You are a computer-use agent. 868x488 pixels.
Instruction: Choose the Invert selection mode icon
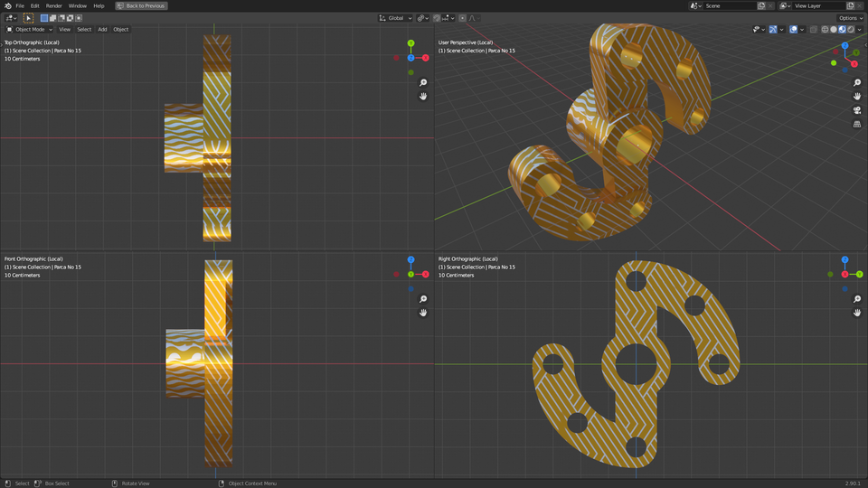pos(71,18)
